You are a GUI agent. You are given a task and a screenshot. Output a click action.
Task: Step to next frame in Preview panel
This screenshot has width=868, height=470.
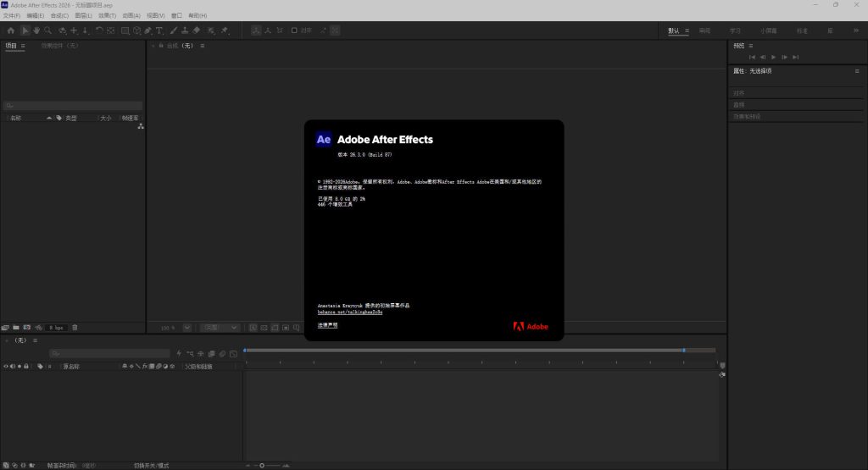784,57
